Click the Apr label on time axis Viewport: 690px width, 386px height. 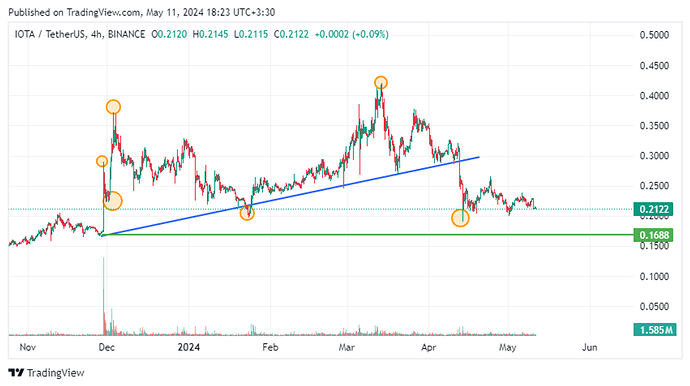pos(429,347)
